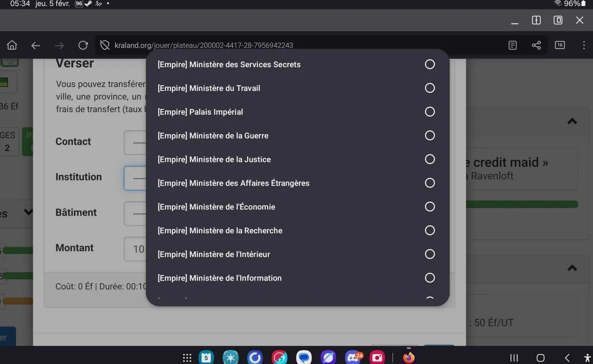Click the Bâtiment field label
593x364 pixels.
(x=76, y=213)
